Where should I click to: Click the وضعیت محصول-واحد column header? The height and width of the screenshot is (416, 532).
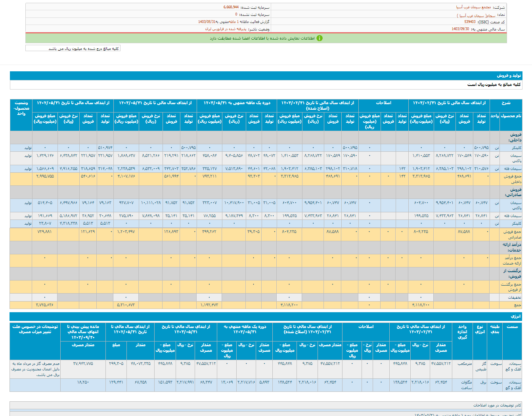click(x=21, y=108)
